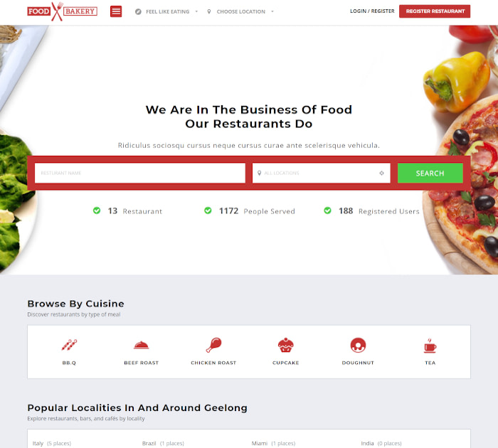Open the Italy (5 places) locality link
The width and height of the screenshot is (498, 448).
tap(52, 443)
